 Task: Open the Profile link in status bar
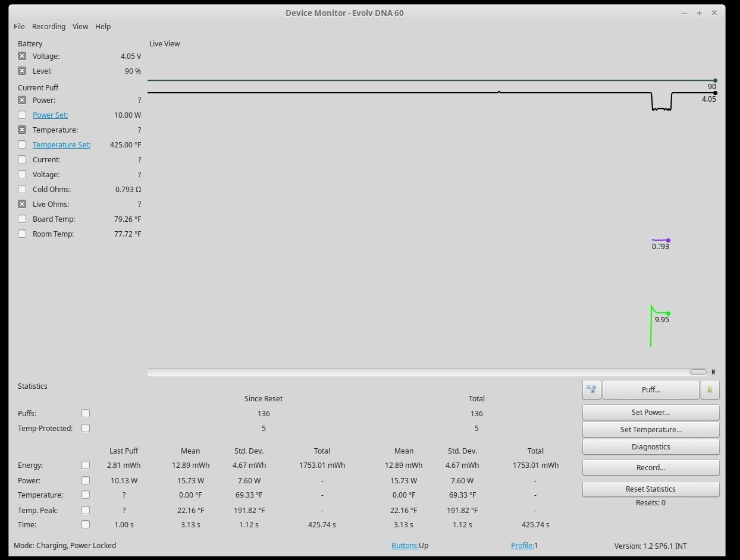522,545
